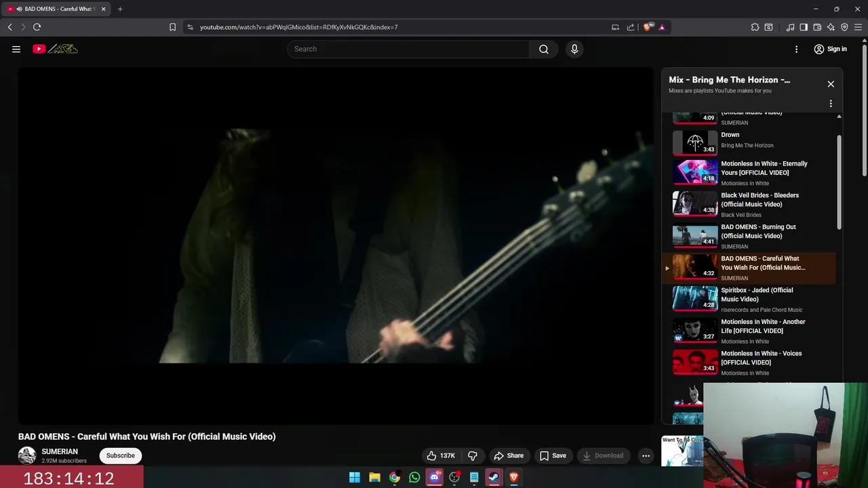The image size is (868, 488).
Task: Click the URL address bar text
Action: click(298, 27)
